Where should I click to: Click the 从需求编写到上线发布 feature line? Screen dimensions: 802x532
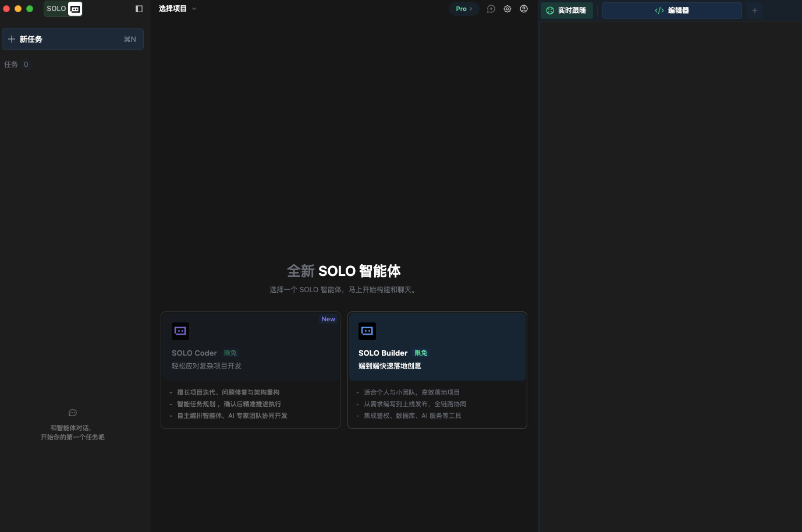point(415,404)
